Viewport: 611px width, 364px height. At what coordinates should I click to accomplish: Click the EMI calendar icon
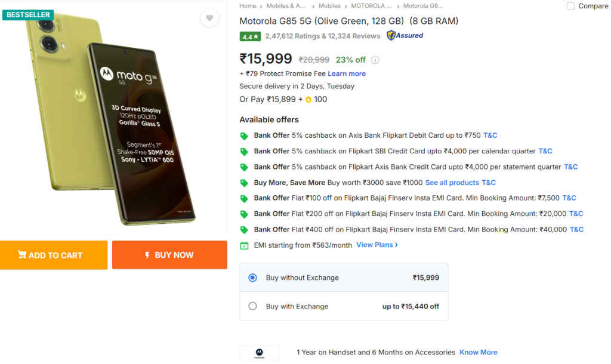[244, 245]
